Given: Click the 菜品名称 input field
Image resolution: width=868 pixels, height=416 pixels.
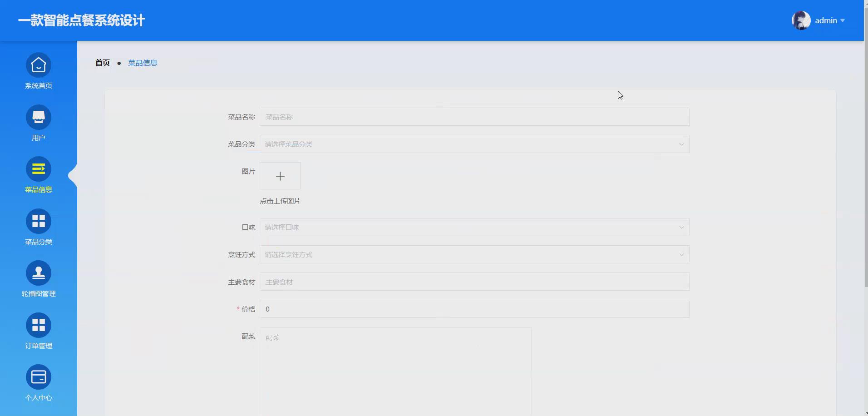Looking at the screenshot, I should pyautogui.click(x=473, y=117).
